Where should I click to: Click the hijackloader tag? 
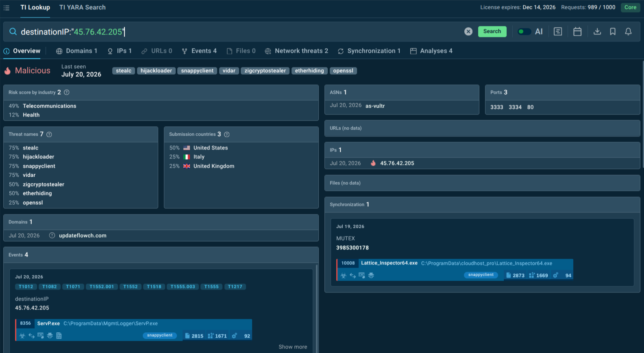(156, 71)
